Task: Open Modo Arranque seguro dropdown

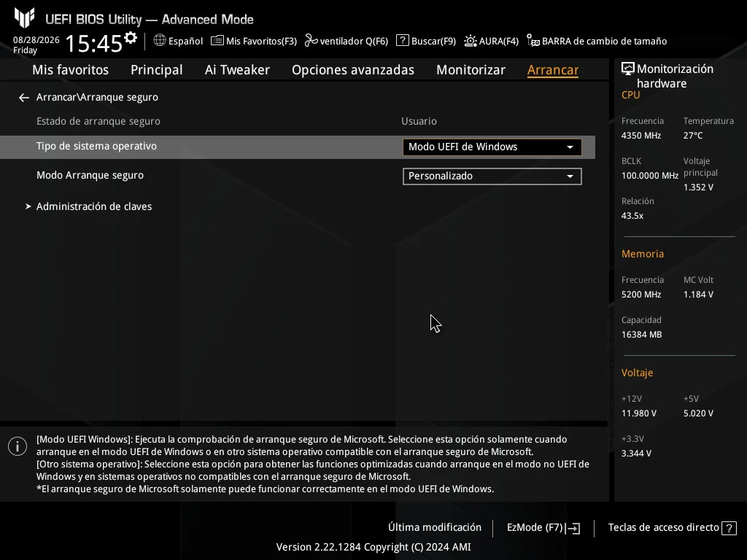Action: [492, 176]
